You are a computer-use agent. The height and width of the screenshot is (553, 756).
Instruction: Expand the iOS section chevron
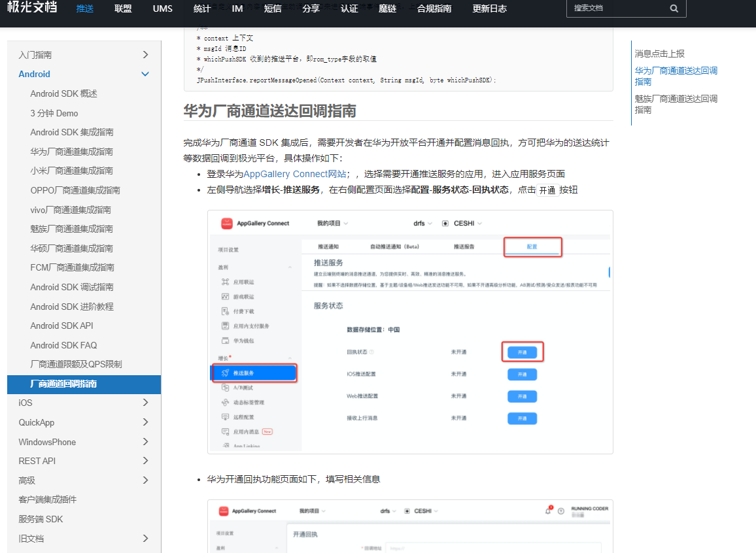(145, 403)
